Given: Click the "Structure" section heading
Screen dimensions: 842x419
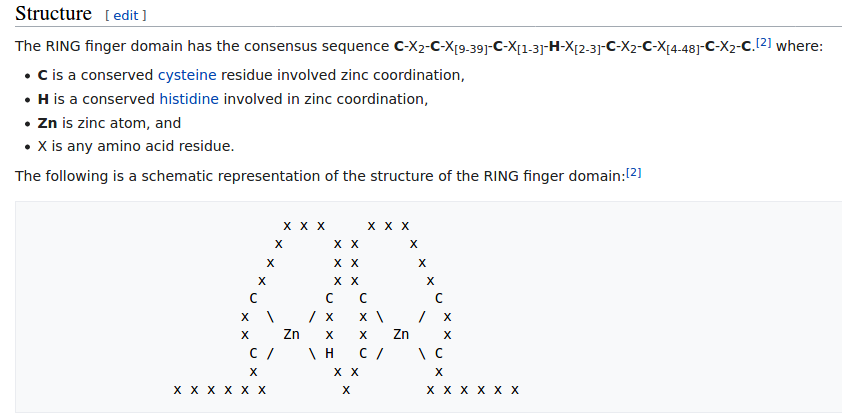Looking at the screenshot, I should (x=54, y=15).
